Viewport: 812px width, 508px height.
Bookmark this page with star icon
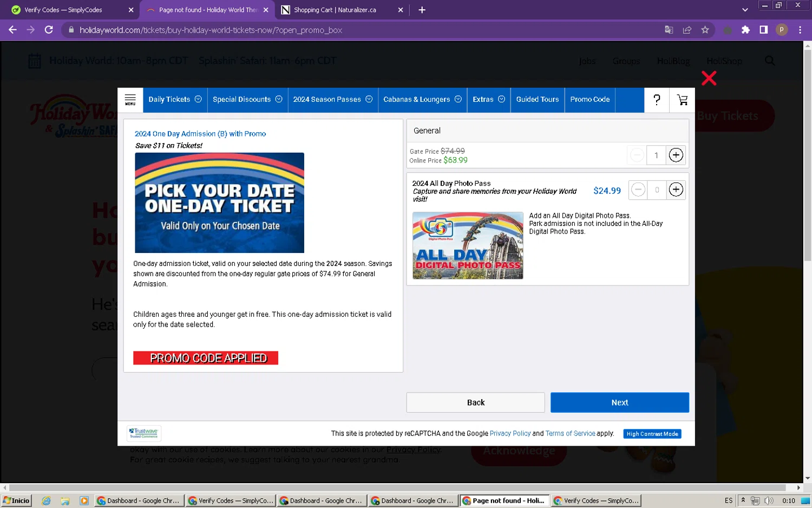705,30
